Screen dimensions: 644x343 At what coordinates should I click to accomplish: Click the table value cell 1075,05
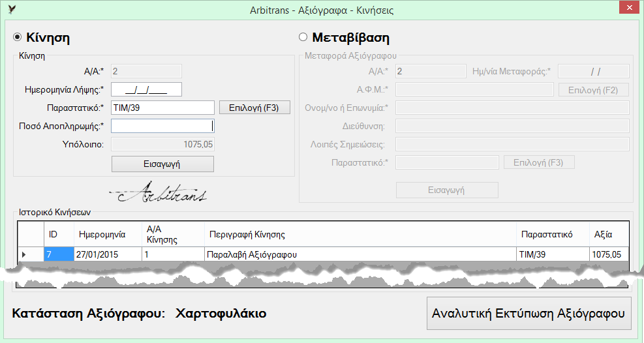click(609, 254)
